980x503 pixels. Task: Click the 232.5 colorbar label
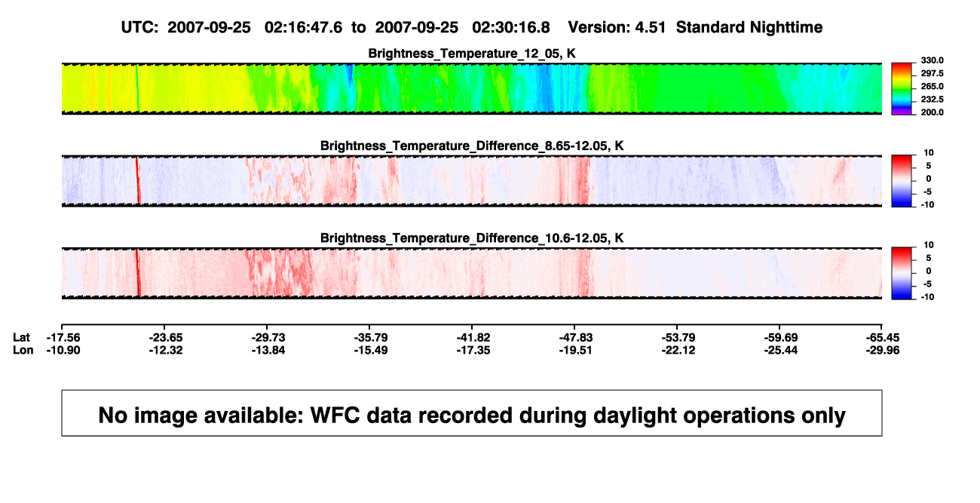coord(933,99)
